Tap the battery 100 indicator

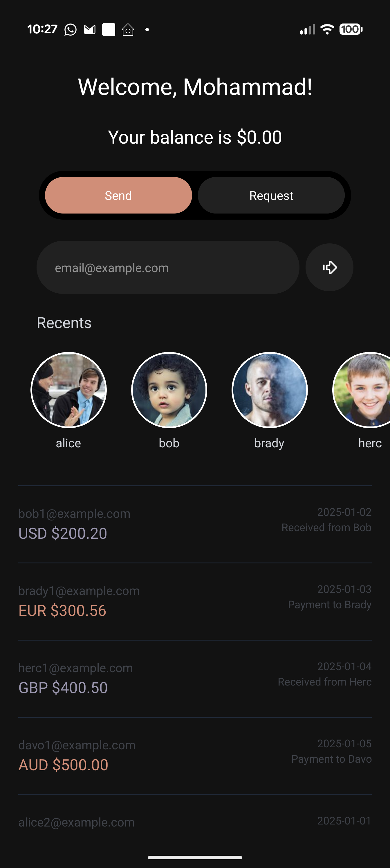pyautogui.click(x=351, y=29)
